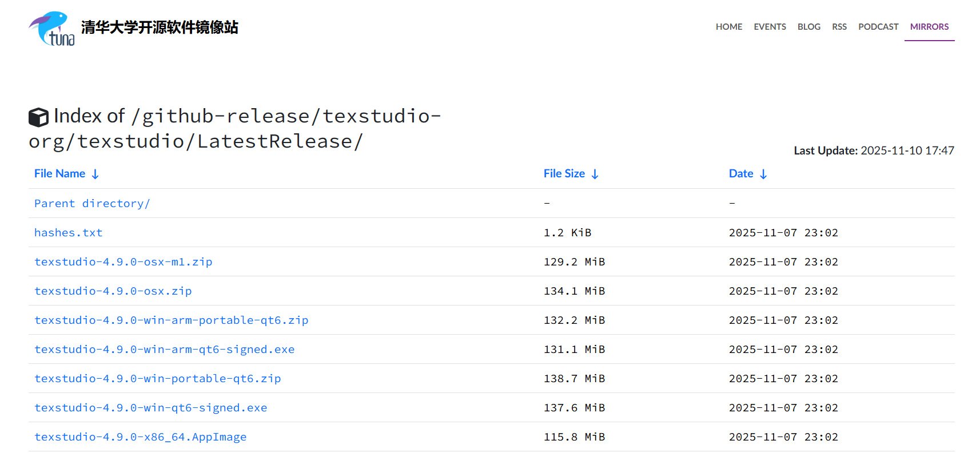Click the package box icon beside Index
Viewport: 980px width, 468px height.
tap(38, 117)
